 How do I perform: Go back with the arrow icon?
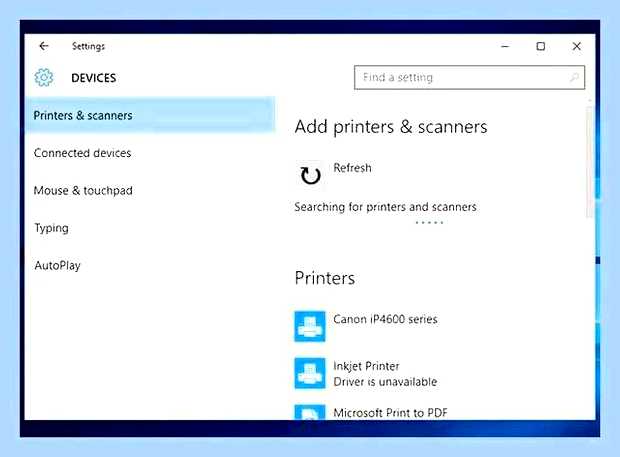click(x=44, y=46)
